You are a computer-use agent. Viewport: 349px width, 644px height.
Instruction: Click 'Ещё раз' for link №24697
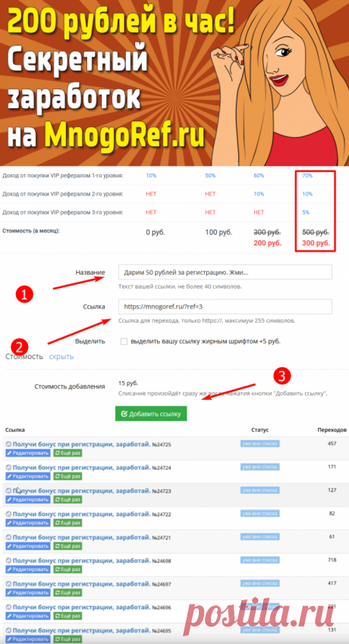[68, 592]
